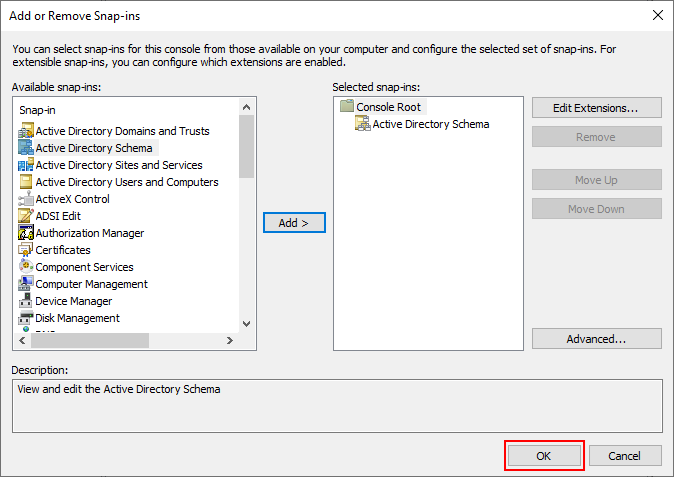Select Console Root in Selected snap-ins
674x477 pixels.
point(389,107)
